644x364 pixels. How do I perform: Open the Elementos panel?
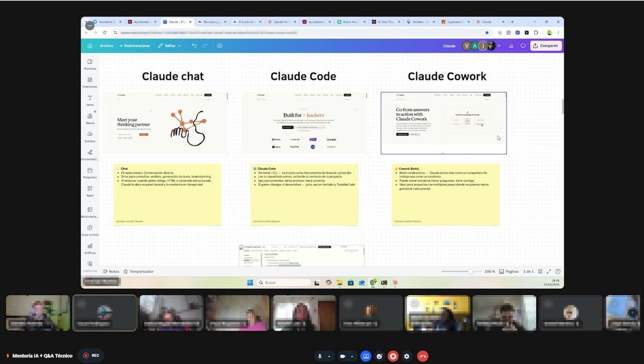pos(90,82)
